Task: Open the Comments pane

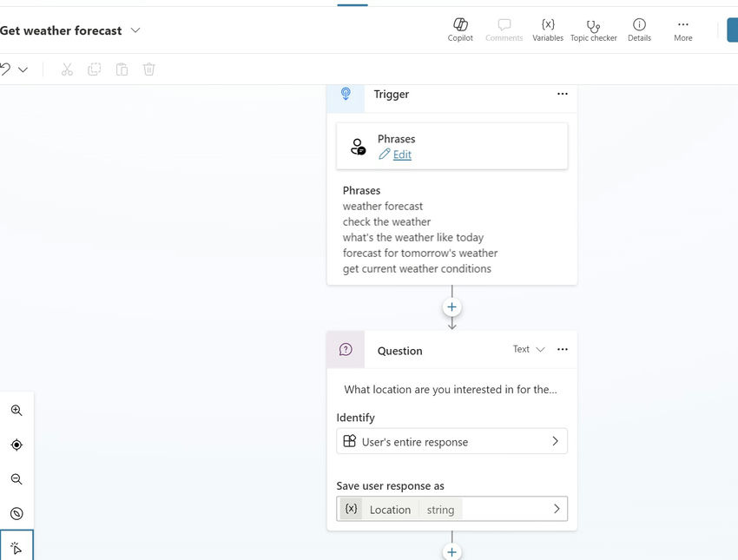Action: click(504, 30)
